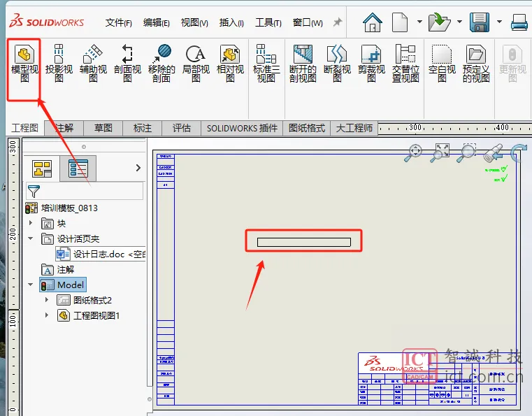Create a new document with the New icon
Screen dimensions: 532x416
400,22
